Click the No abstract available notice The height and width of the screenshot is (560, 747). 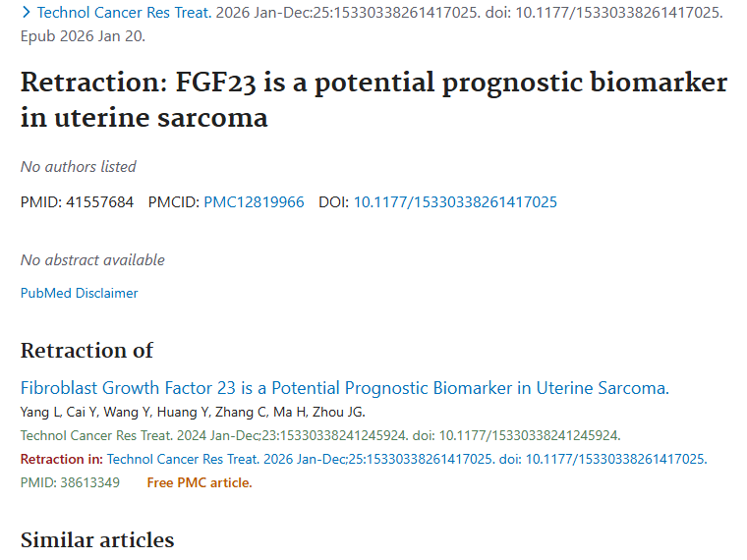[x=92, y=260]
